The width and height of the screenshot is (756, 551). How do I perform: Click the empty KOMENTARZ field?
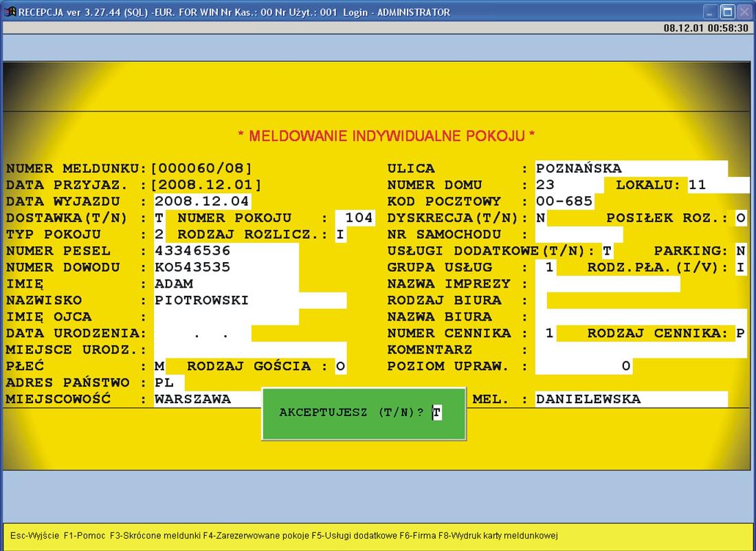coord(641,350)
